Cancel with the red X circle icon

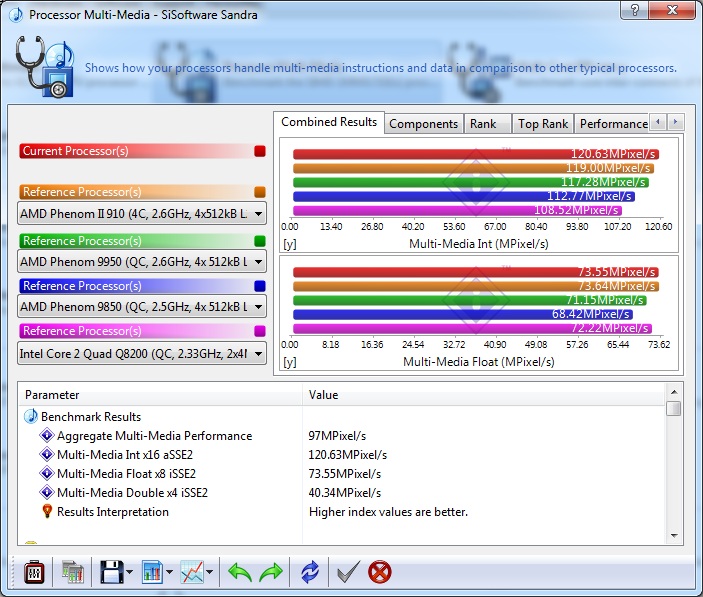pyautogui.click(x=380, y=572)
